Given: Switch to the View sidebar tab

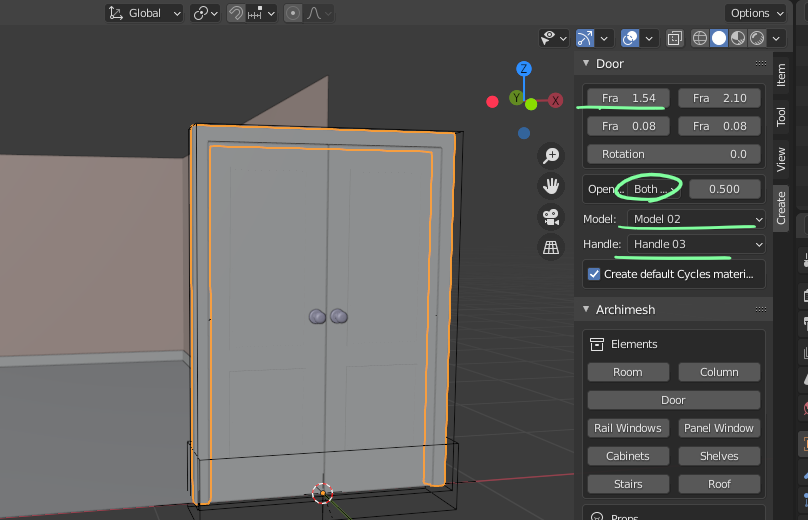Looking at the screenshot, I should click(x=781, y=159).
